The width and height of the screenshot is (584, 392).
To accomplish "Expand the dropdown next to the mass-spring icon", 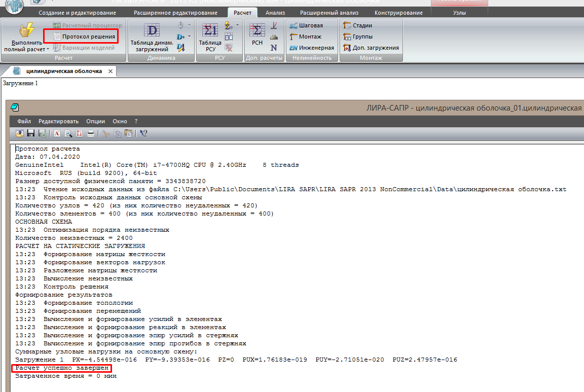I will 189,25.
